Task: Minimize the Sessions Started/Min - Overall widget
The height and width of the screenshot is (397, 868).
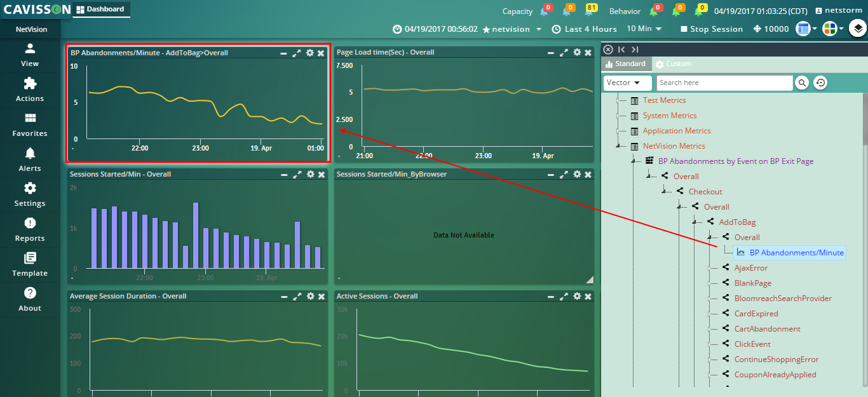Action: tap(283, 174)
